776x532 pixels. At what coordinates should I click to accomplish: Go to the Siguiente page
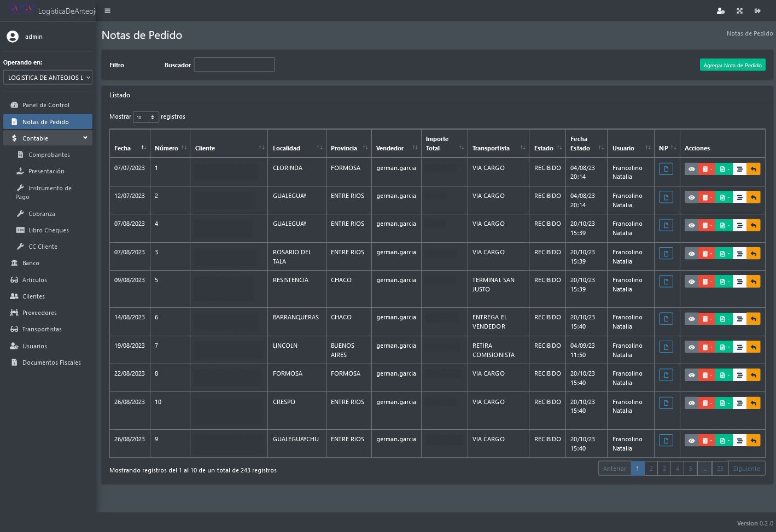(746, 469)
